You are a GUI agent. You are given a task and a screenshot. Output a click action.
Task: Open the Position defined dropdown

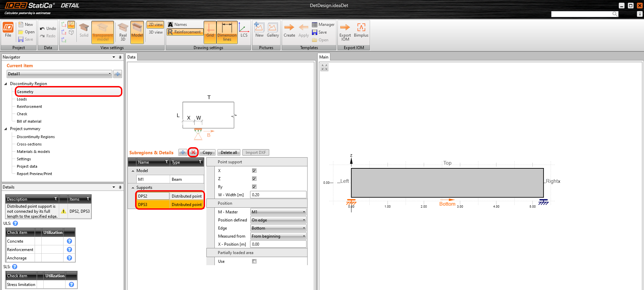click(x=278, y=220)
